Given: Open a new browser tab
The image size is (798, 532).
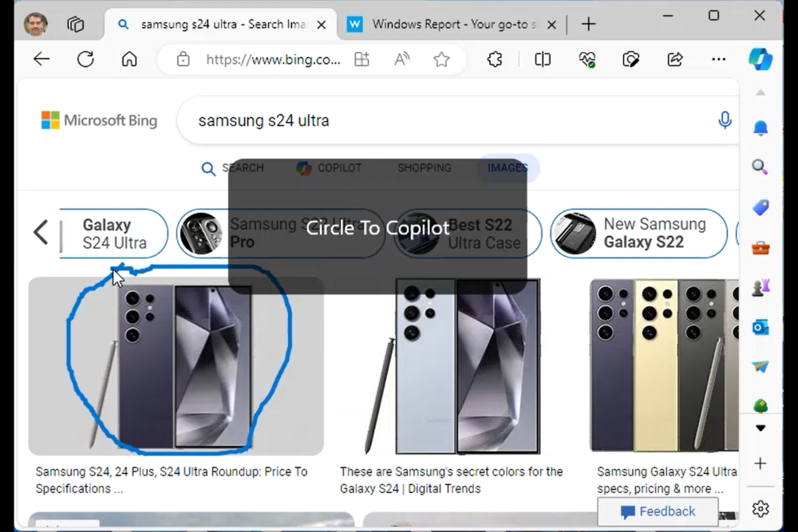Looking at the screenshot, I should coord(588,24).
